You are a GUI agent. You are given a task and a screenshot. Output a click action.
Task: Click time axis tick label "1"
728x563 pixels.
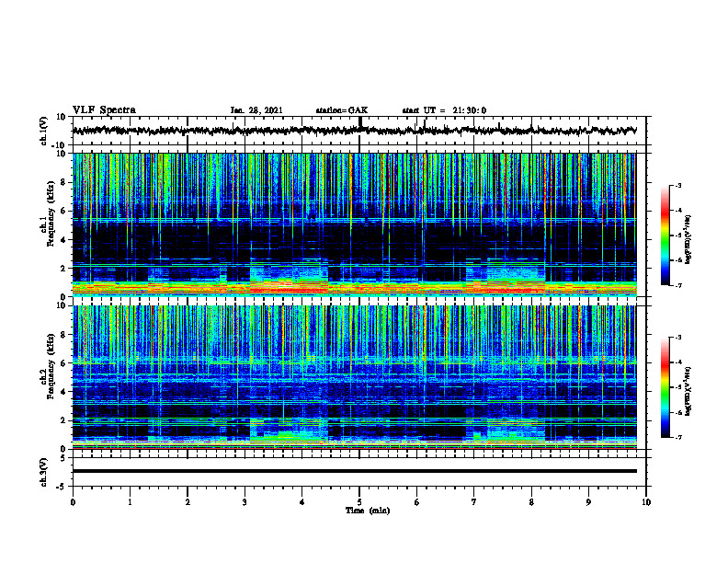130,502
